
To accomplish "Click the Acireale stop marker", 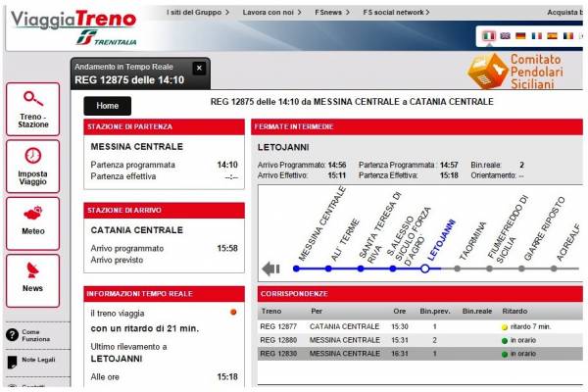I will pos(554,269).
